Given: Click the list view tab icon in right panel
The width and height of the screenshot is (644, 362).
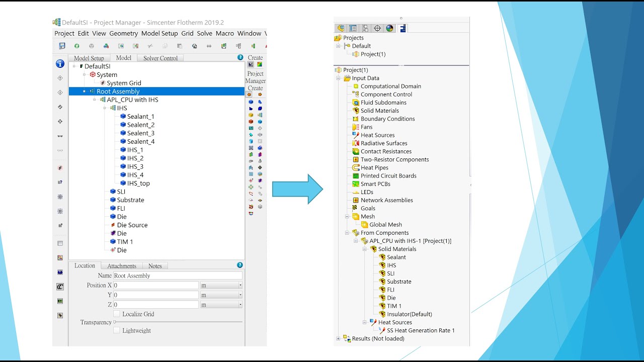Looking at the screenshot, I should point(353,28).
